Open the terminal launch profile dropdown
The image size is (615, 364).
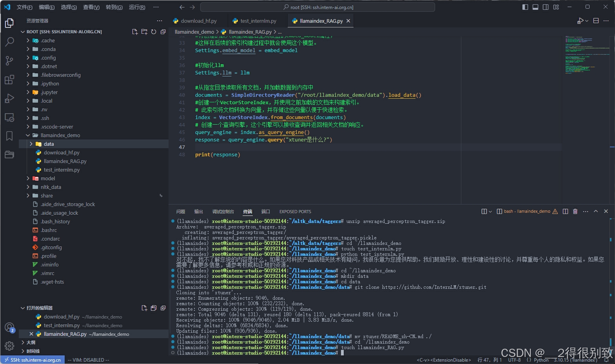490,211
